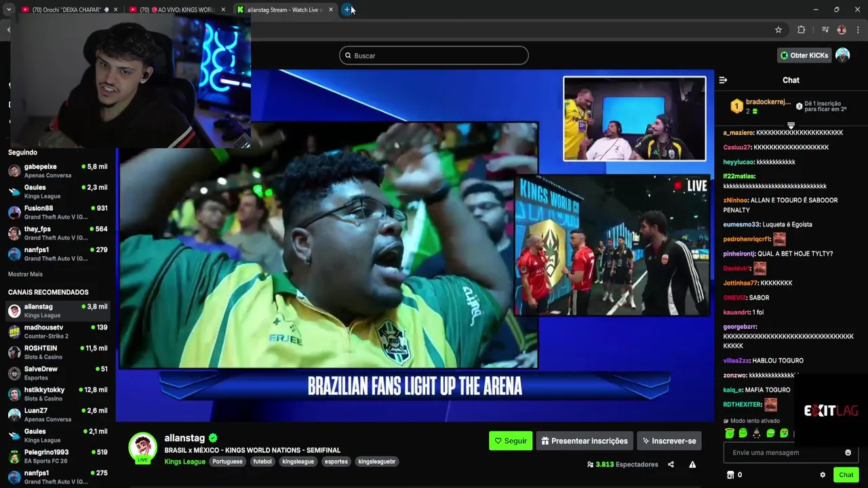The image size is (868, 488).
Task: Open the chat shop icon showing 0
Action: click(734, 475)
